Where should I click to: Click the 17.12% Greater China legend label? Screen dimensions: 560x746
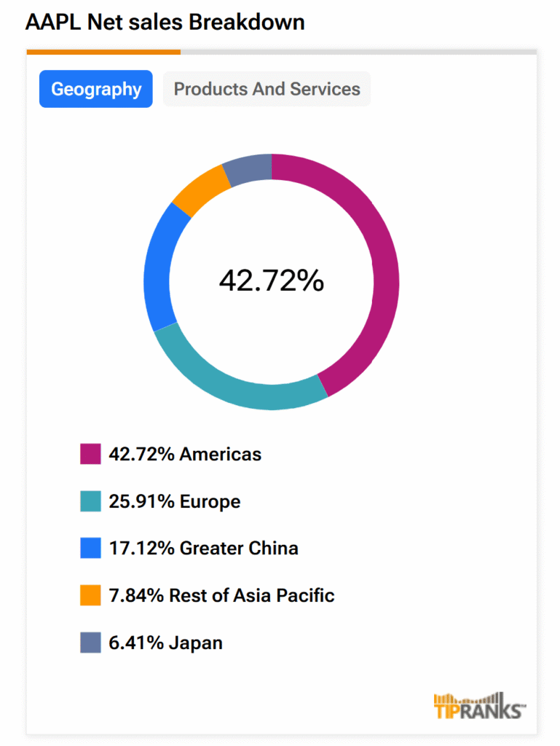point(204,549)
